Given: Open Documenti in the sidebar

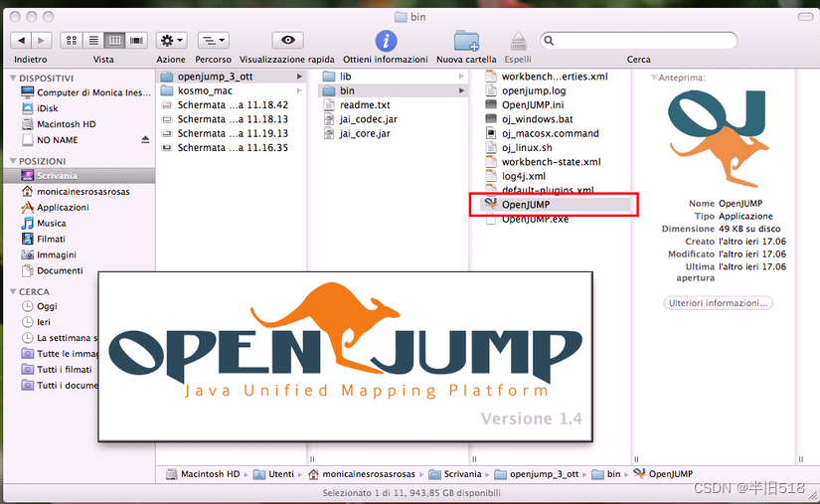Looking at the screenshot, I should point(52,270).
